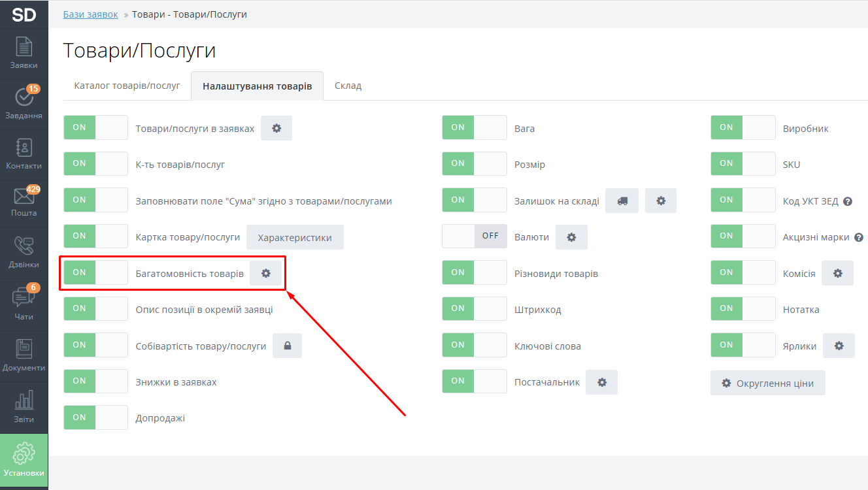Click the Характеристики button
Screen dimensions: 868x490
pos(295,238)
